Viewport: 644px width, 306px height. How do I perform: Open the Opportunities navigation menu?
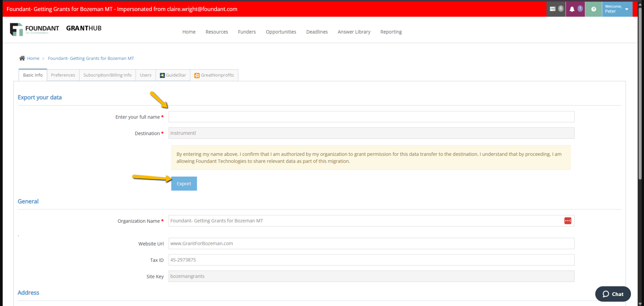(x=281, y=32)
